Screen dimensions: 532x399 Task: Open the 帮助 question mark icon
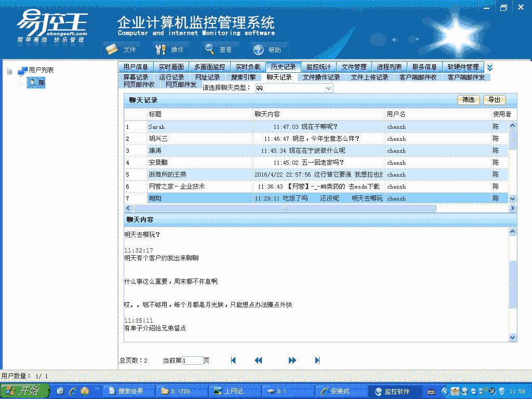point(259,50)
